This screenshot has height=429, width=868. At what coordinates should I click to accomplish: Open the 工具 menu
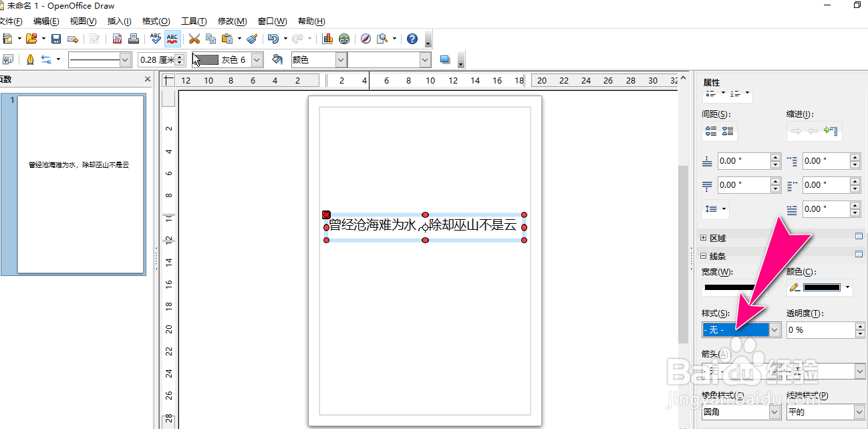point(193,21)
